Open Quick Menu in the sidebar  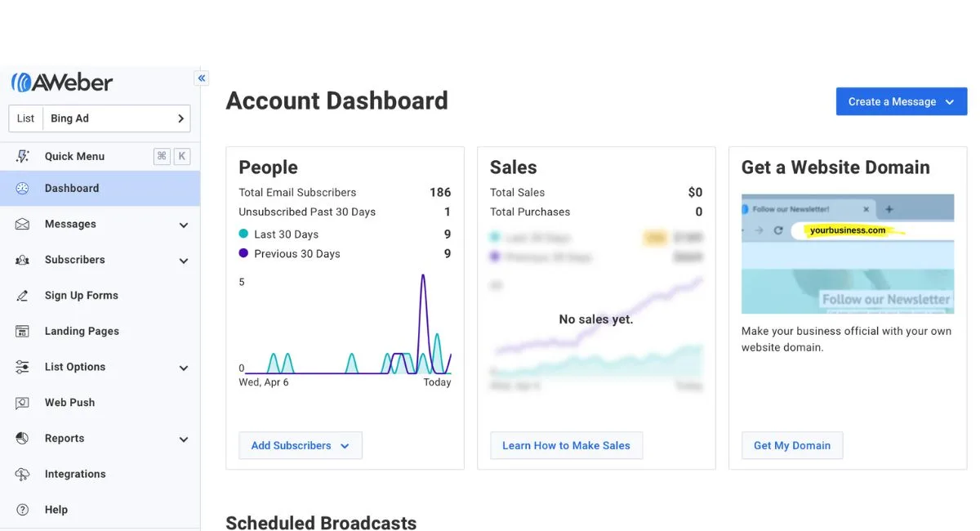[100, 156]
